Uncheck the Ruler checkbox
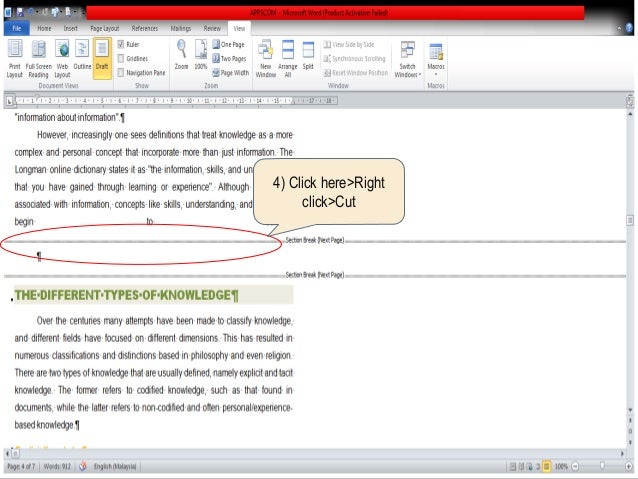The height and width of the screenshot is (479, 638). [x=121, y=44]
